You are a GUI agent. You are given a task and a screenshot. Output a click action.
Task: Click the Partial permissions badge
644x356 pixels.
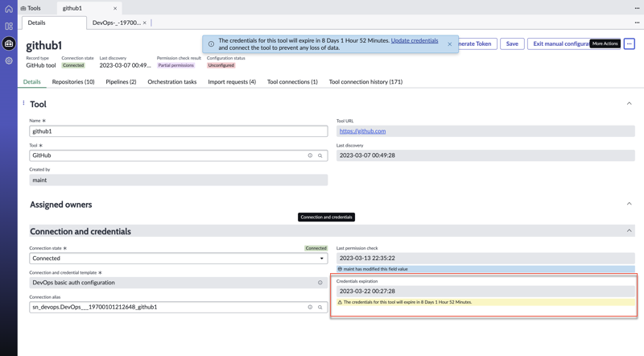click(175, 65)
